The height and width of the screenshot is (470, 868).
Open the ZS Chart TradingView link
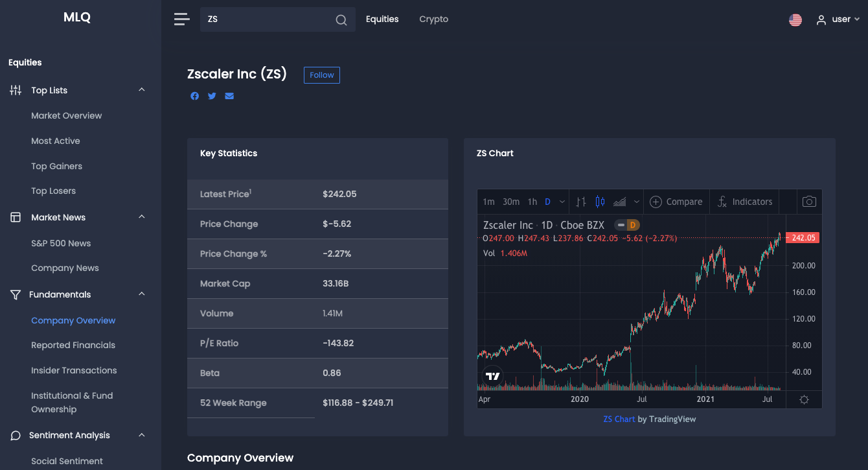(619, 419)
